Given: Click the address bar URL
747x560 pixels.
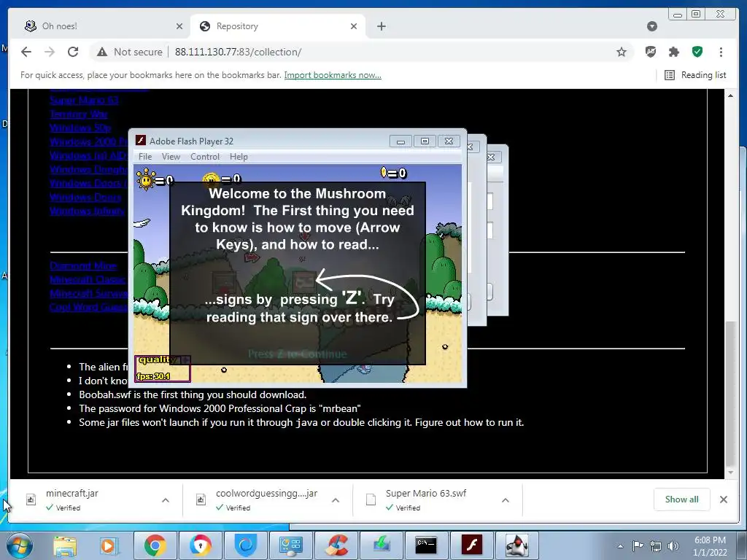Looking at the screenshot, I should coord(238,52).
